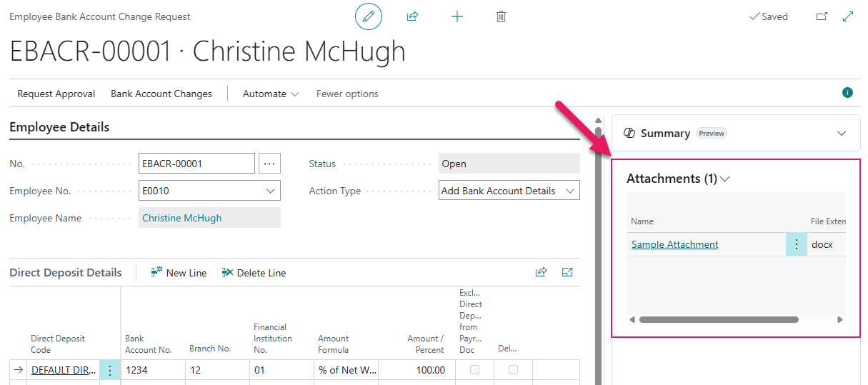Click the Delete trash can icon

pos(501,16)
